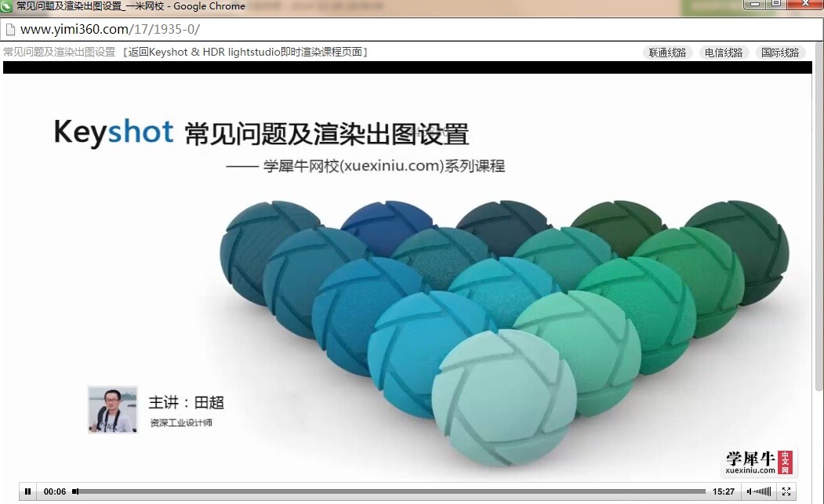
Task: Return to Keyshot & HDR lightstudio course page
Action: (x=246, y=52)
